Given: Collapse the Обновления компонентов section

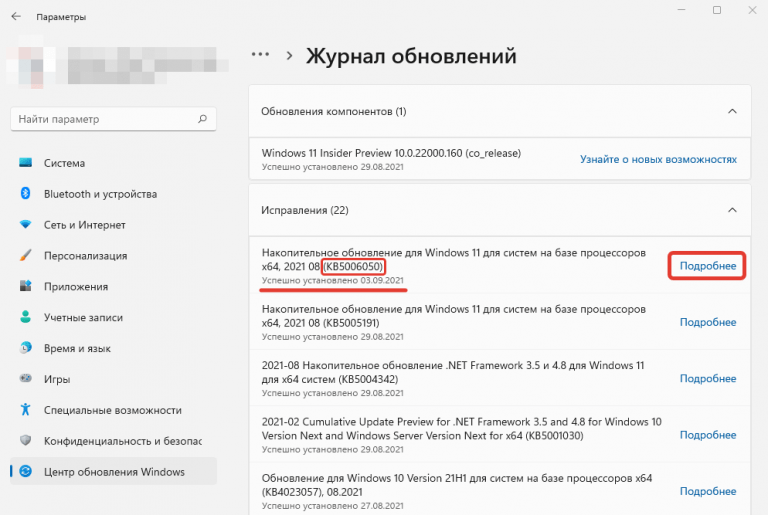Looking at the screenshot, I should click(732, 111).
